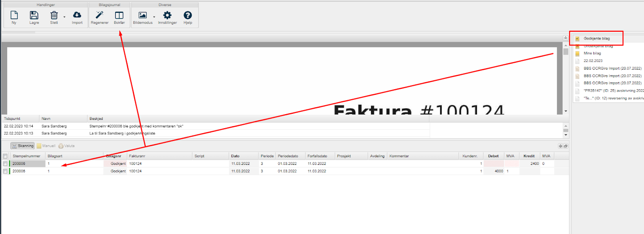This screenshot has width=644, height=234.
Task: Open the Bildemodus dropdown arrow
Action: coord(154,17)
